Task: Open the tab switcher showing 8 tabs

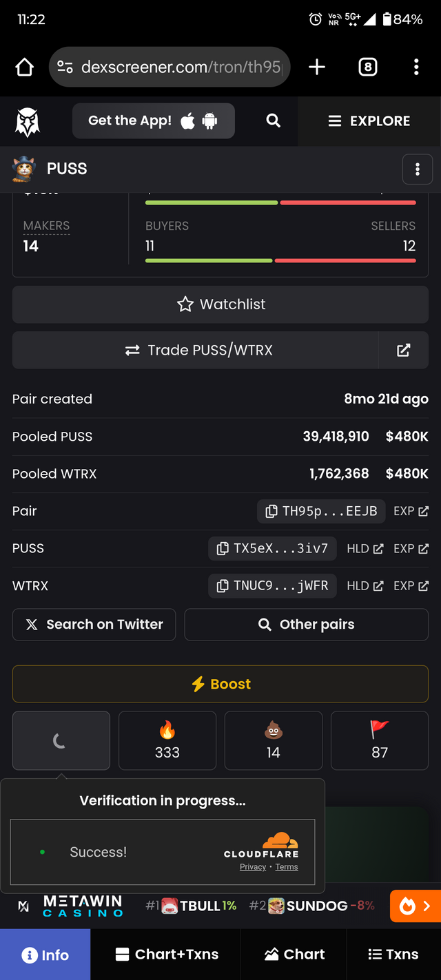Action: tap(368, 67)
